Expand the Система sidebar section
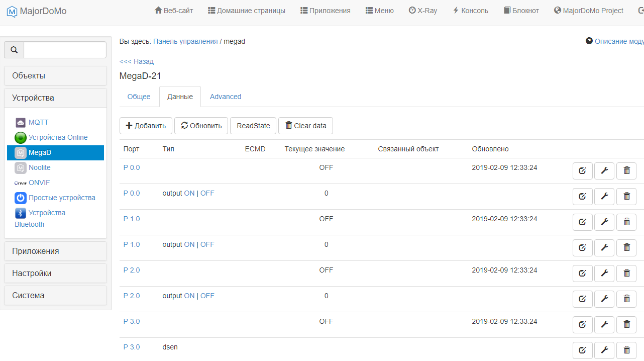The height and width of the screenshot is (361, 644). pos(55,296)
